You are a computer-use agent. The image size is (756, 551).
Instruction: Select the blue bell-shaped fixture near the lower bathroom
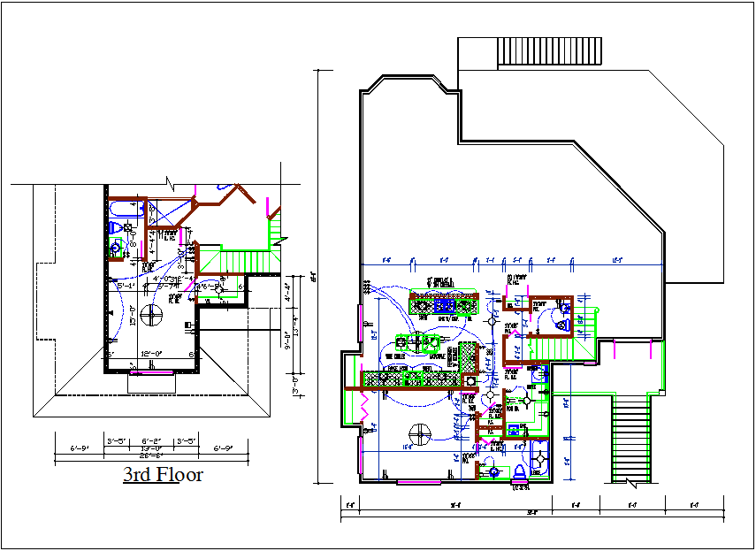(x=519, y=472)
